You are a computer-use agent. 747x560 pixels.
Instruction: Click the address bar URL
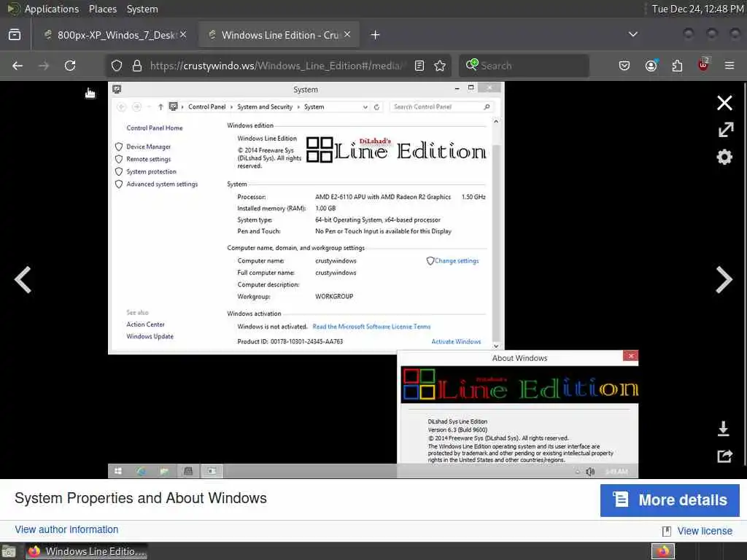pos(277,66)
